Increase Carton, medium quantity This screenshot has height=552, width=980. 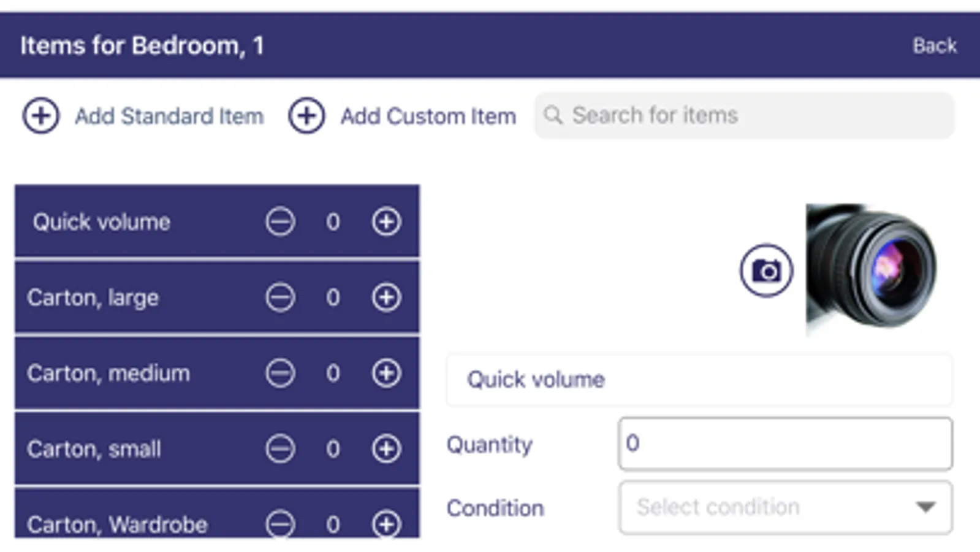386,373
